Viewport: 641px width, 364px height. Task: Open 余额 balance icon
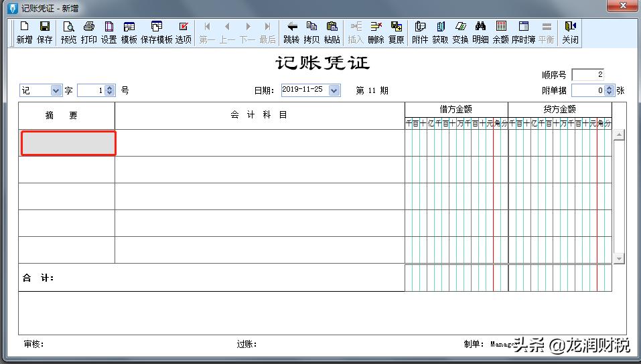[501, 27]
